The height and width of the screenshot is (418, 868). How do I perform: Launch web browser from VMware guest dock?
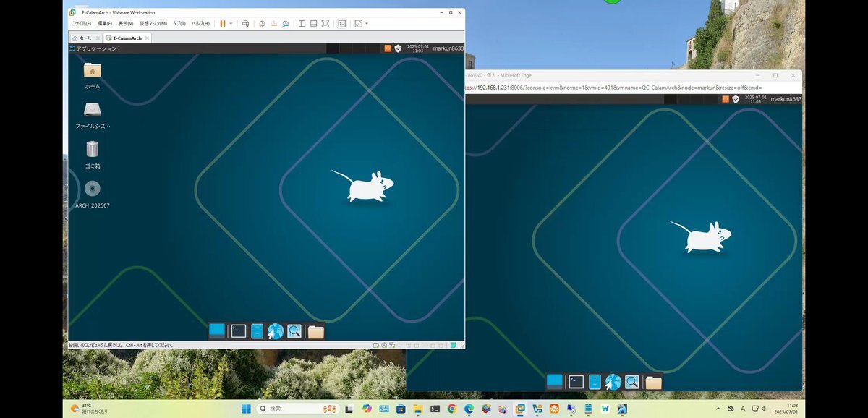(x=276, y=331)
